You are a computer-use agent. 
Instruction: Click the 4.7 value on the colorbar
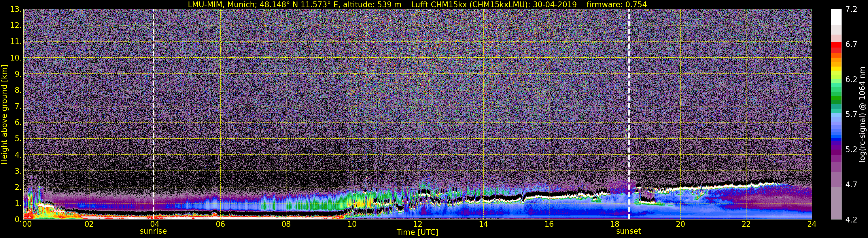(x=851, y=184)
